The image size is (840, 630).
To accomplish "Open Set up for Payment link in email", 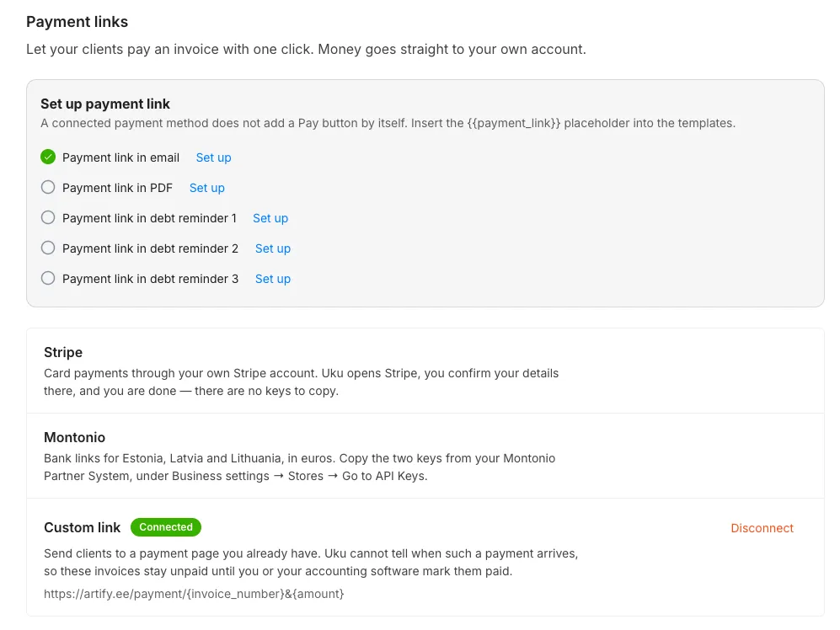I will (213, 157).
